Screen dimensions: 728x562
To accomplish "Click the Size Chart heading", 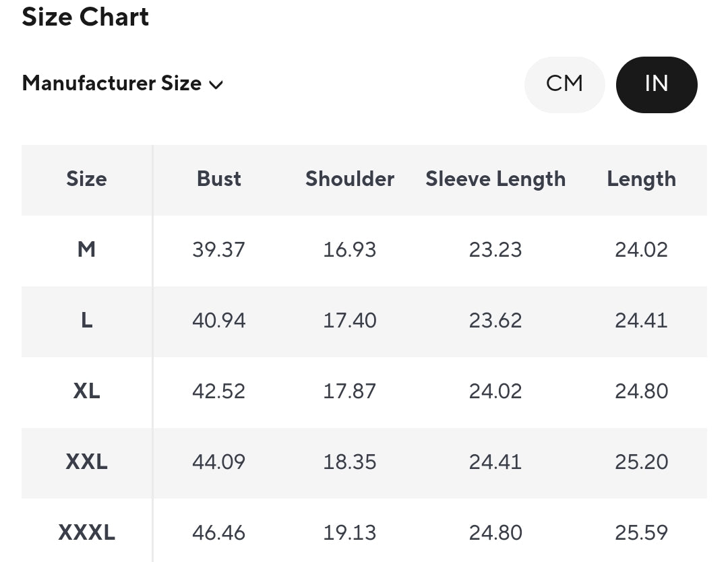I will click(x=86, y=17).
